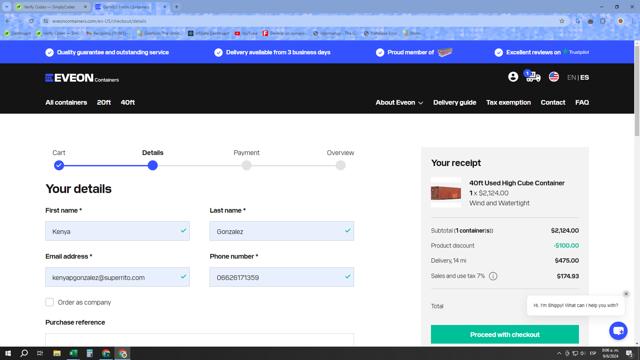Open the user account icon
This screenshot has height=360, width=640.
(x=513, y=77)
